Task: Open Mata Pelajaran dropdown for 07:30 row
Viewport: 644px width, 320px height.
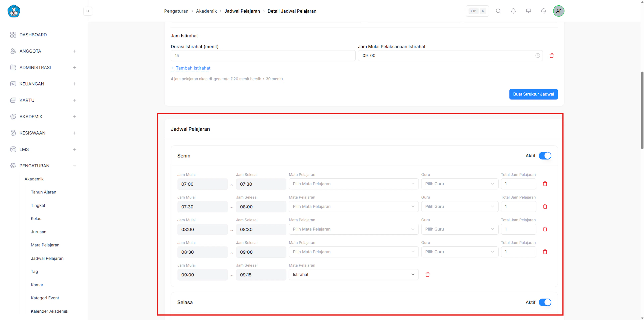Action: point(354,206)
